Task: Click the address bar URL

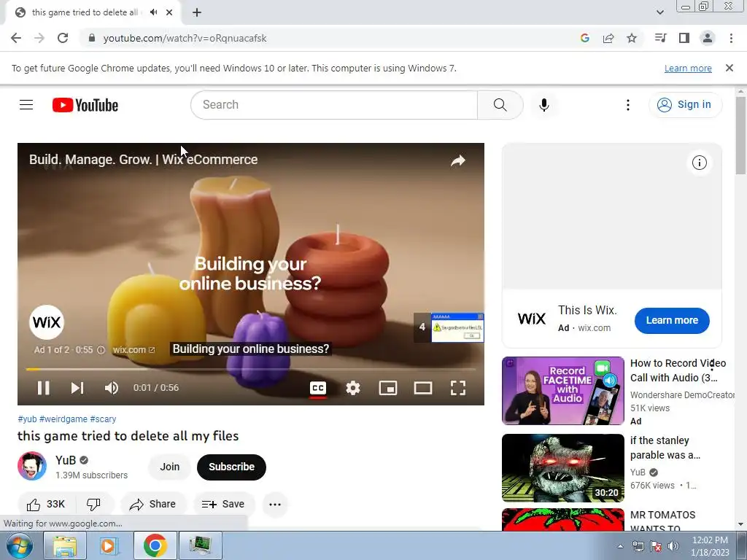Action: click(185, 38)
